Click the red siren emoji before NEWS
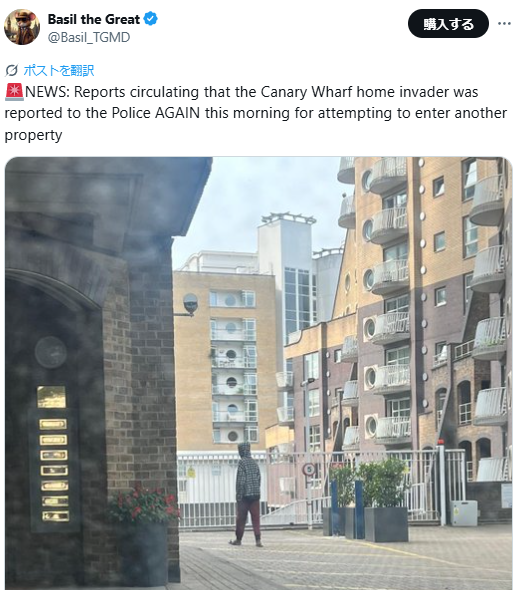 pyautogui.click(x=14, y=92)
